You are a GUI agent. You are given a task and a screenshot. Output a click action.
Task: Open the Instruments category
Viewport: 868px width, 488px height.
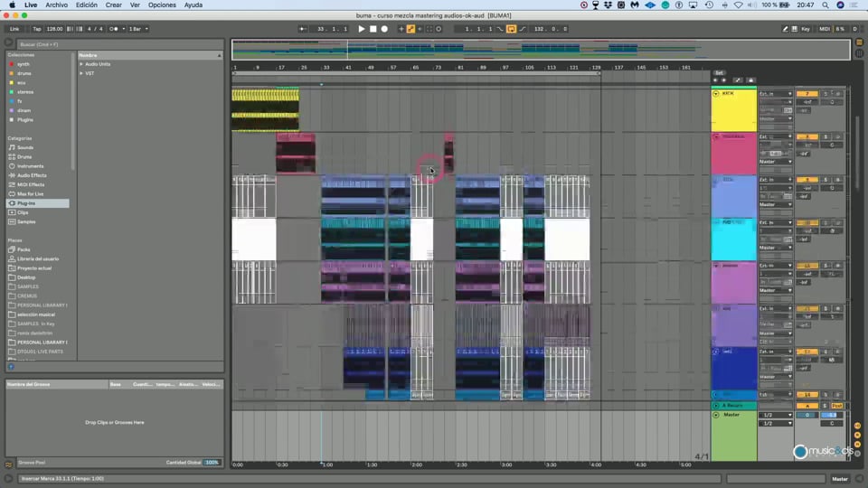pos(30,166)
